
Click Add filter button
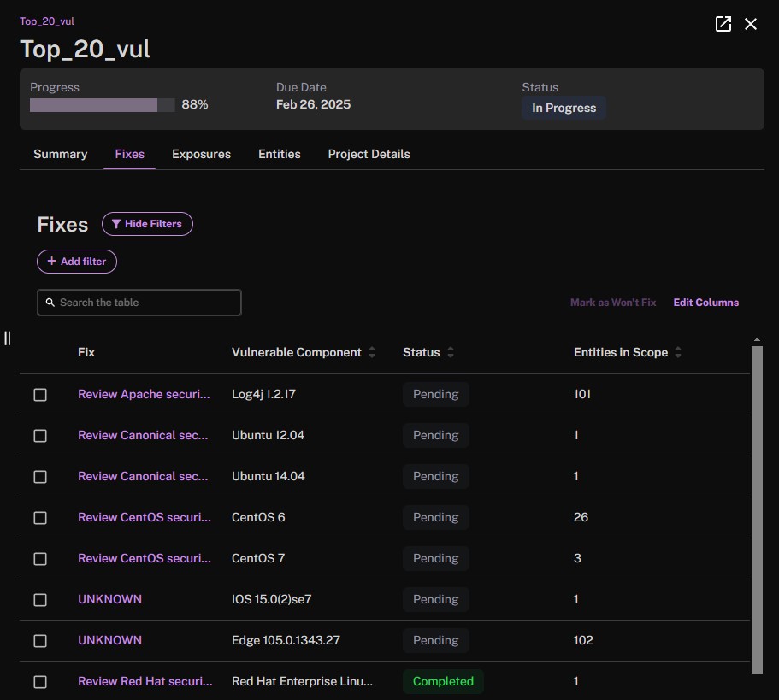pos(76,262)
